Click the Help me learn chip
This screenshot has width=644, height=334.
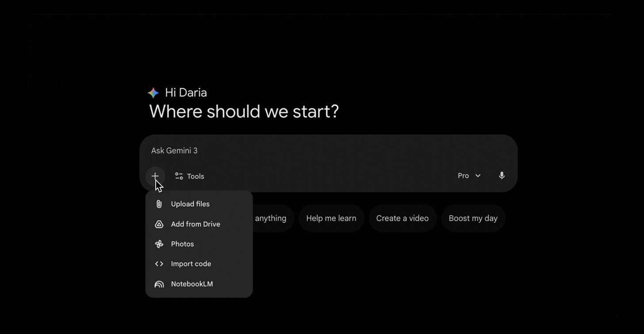coord(331,218)
